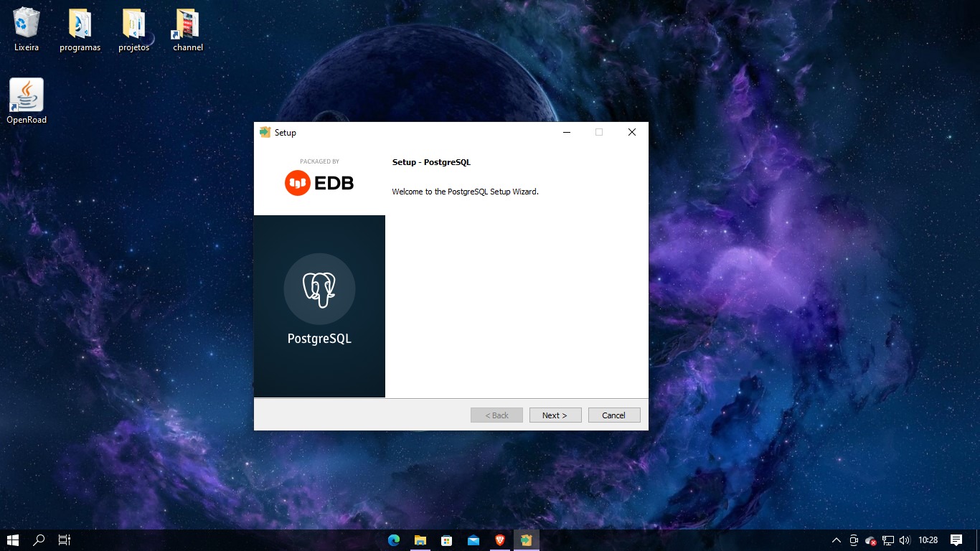
Task: Open the clock showing 10:28
Action: [928, 540]
